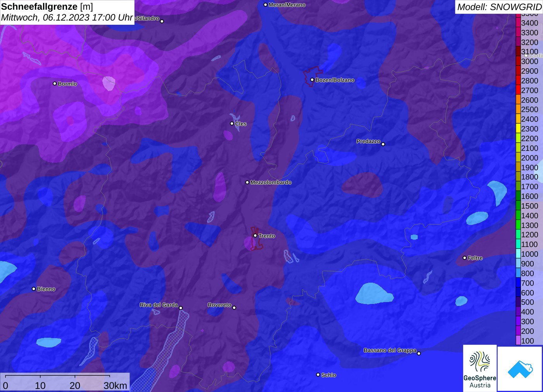543x392 pixels.
Task: Click the 500 legend value
Action: (527, 302)
